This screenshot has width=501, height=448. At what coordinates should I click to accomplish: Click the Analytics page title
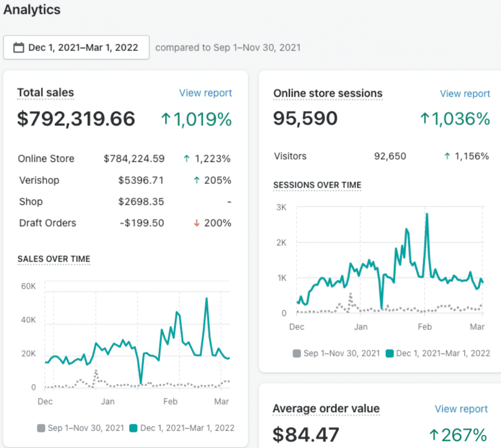(32, 10)
